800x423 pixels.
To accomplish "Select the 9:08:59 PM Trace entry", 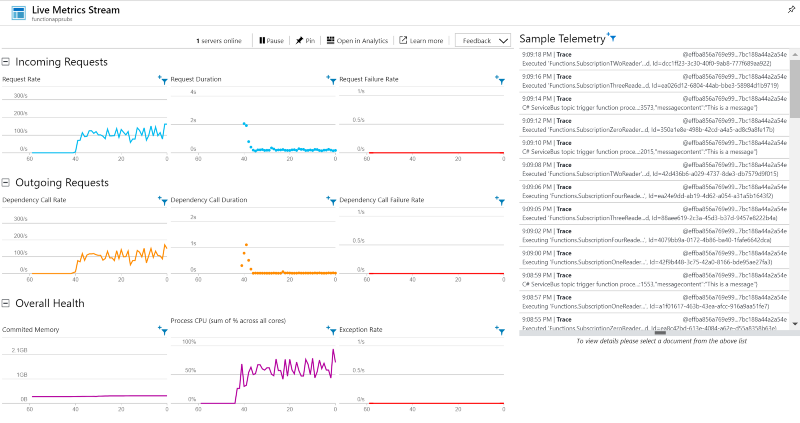I will pyautogui.click(x=654, y=280).
